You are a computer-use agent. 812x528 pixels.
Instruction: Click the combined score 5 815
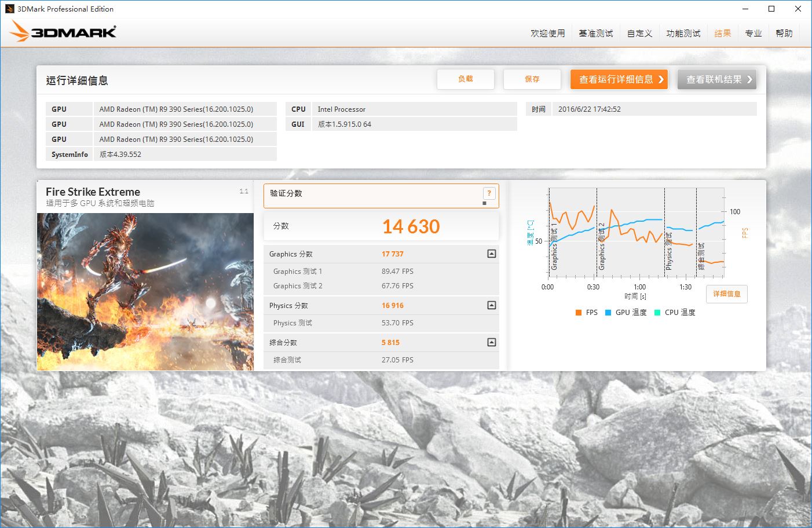pyautogui.click(x=390, y=343)
